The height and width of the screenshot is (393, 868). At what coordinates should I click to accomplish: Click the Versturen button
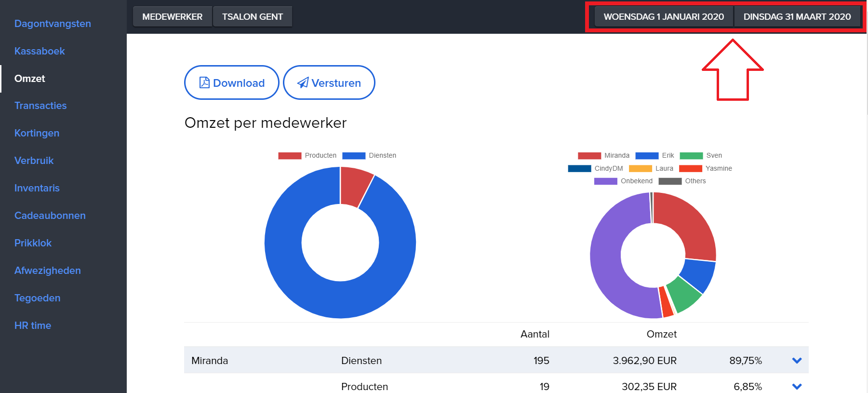tap(329, 82)
